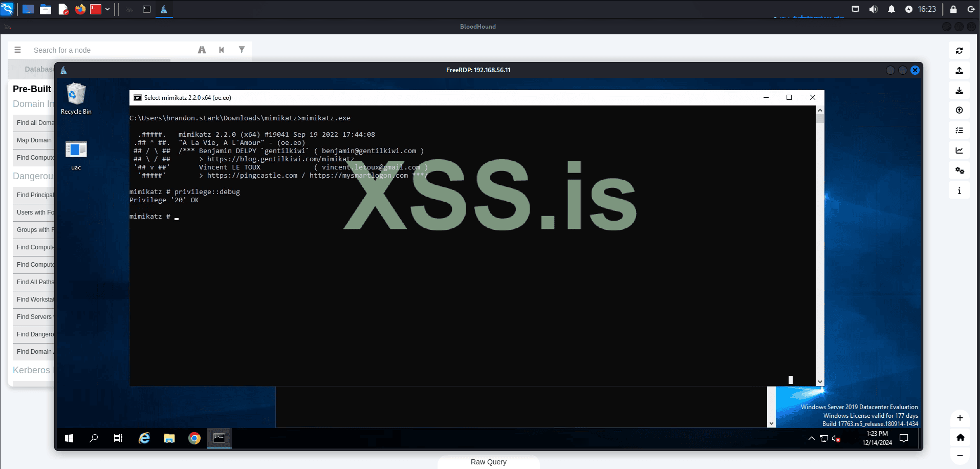The height and width of the screenshot is (469, 980).
Task: Run the Find Dangerous query
Action: coord(34,334)
